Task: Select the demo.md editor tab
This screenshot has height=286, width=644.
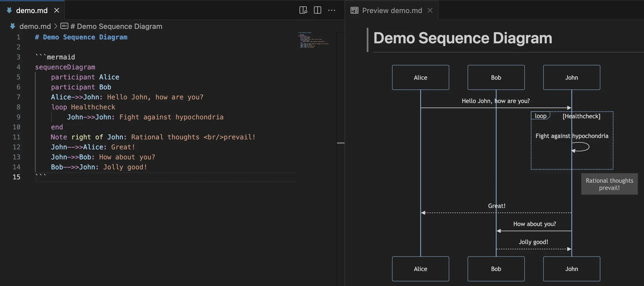Action: coord(32,10)
